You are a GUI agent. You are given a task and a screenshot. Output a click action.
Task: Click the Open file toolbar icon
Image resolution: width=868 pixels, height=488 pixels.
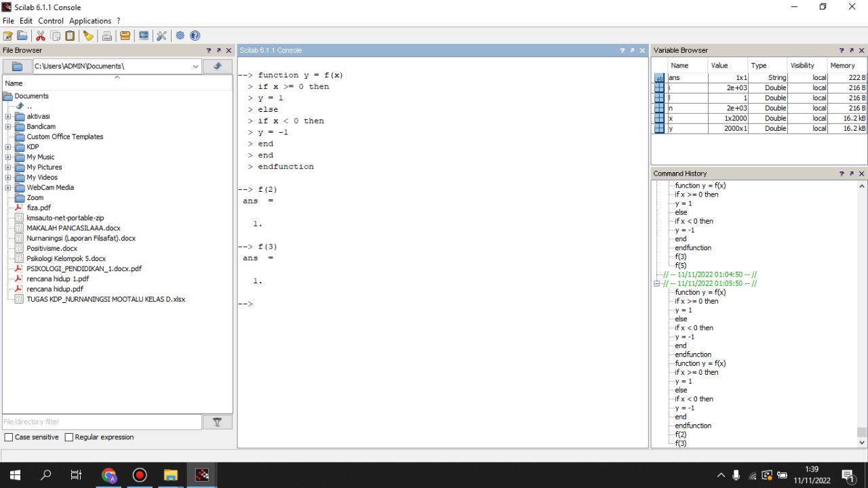[22, 35]
